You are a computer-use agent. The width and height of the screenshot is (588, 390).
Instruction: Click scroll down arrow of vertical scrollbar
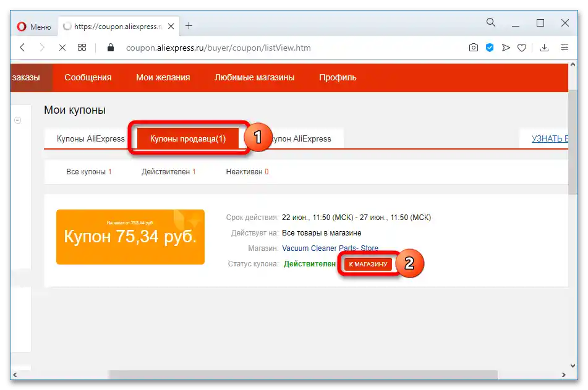pyautogui.click(x=573, y=366)
